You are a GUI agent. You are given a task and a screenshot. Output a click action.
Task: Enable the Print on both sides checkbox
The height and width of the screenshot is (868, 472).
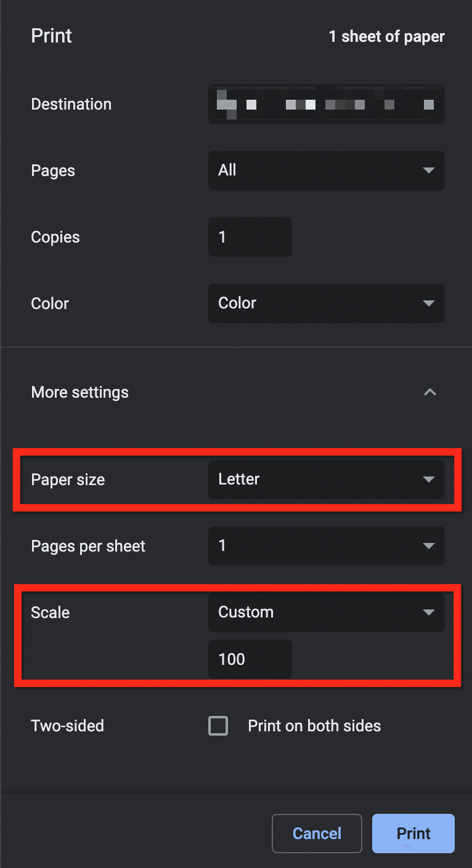[x=218, y=726]
